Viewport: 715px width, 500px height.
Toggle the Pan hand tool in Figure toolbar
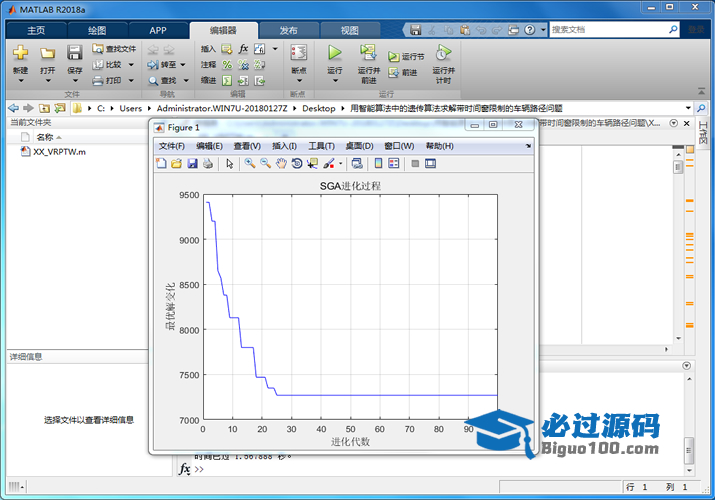click(x=281, y=163)
